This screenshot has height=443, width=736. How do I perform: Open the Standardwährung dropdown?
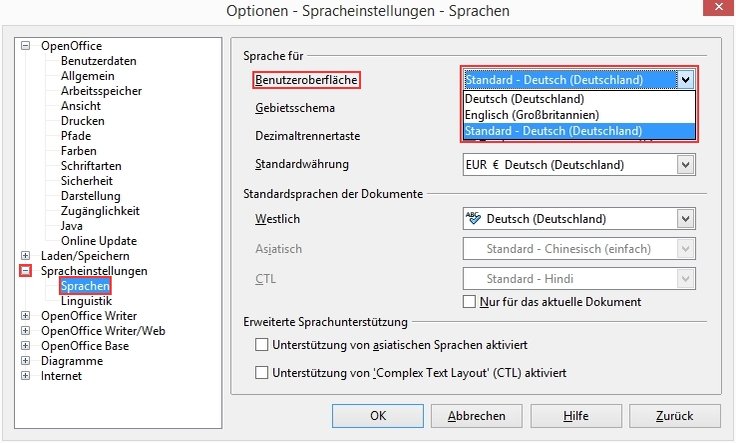coord(685,165)
